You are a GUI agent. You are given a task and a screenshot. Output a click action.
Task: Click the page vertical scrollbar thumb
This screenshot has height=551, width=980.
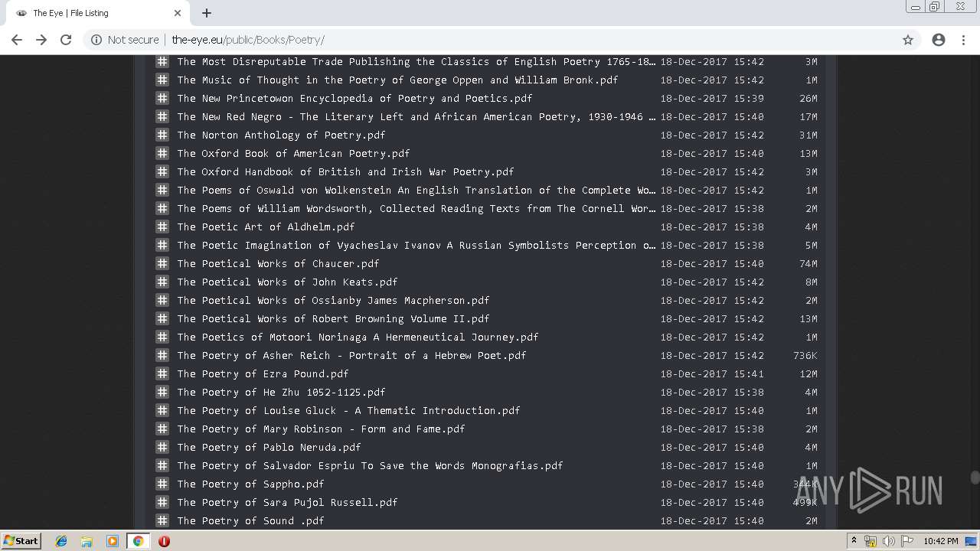(975, 478)
